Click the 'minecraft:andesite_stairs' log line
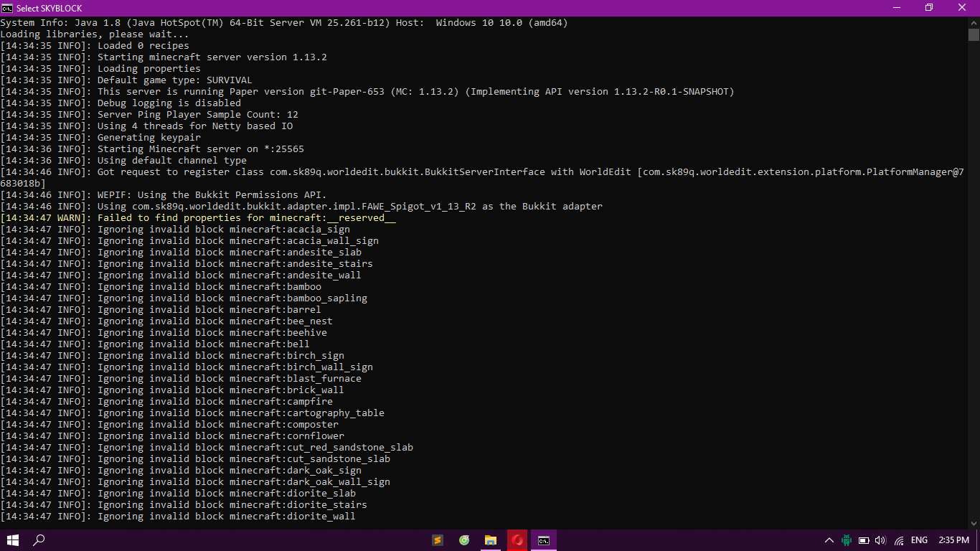 point(187,264)
